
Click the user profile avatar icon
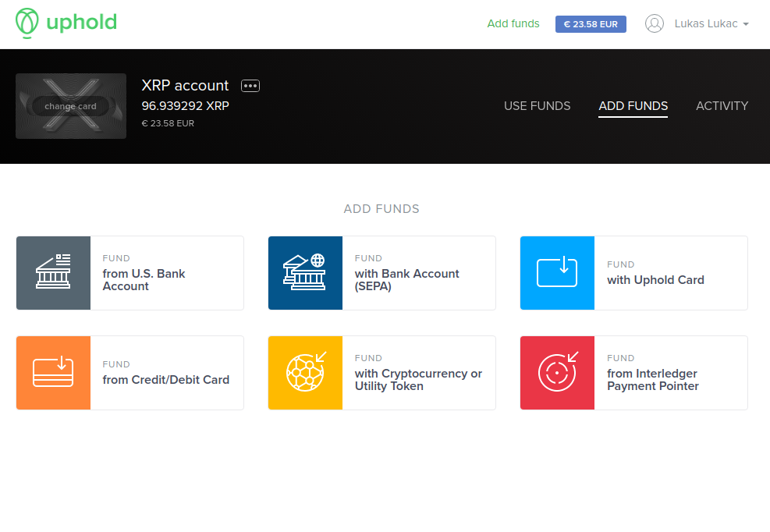coord(654,23)
